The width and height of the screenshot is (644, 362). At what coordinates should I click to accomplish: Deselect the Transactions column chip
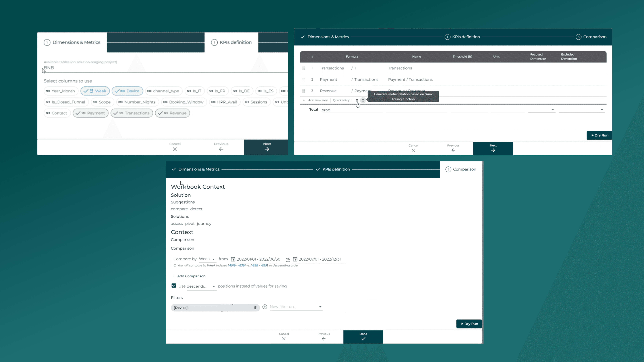coord(132,113)
